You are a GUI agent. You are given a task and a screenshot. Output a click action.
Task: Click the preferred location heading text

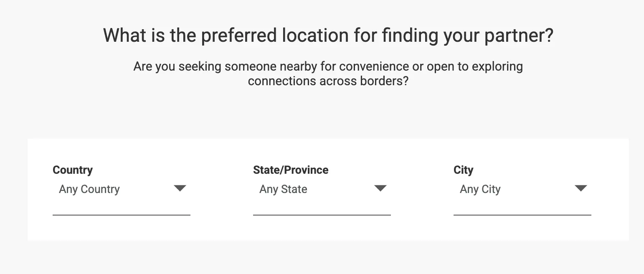coord(328,36)
